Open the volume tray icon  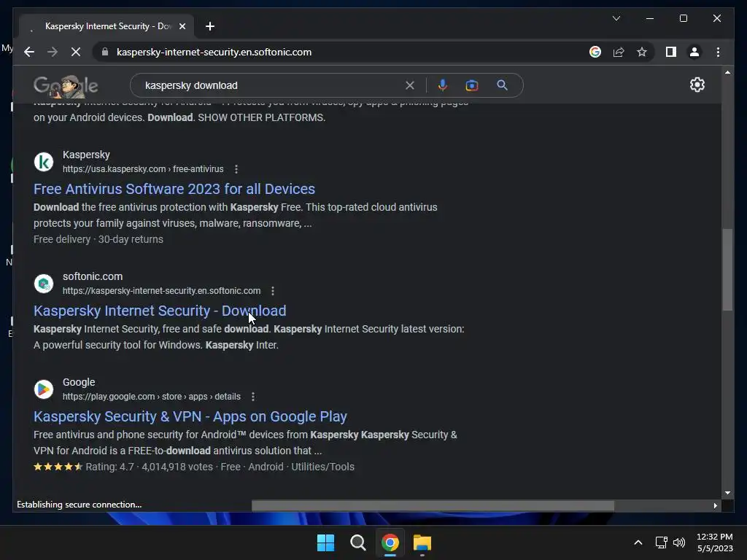tap(679, 542)
